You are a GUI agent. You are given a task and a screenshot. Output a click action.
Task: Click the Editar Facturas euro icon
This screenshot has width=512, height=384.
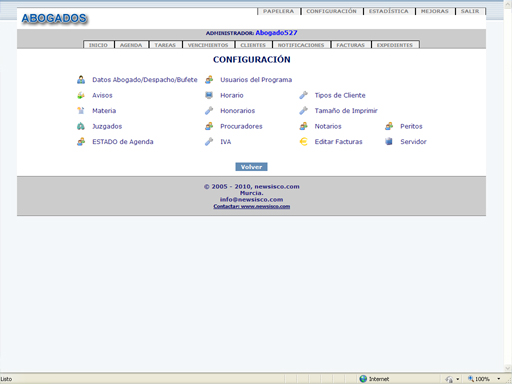tap(303, 142)
